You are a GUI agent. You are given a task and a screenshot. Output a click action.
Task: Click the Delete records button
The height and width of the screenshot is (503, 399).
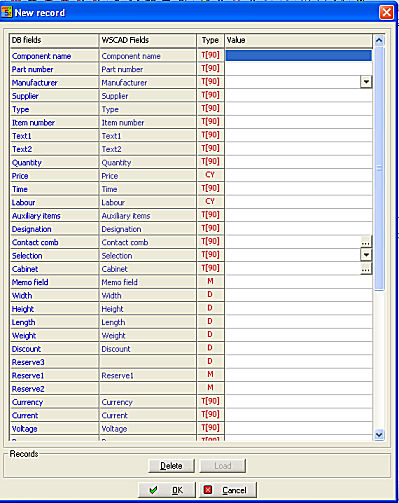point(171,466)
